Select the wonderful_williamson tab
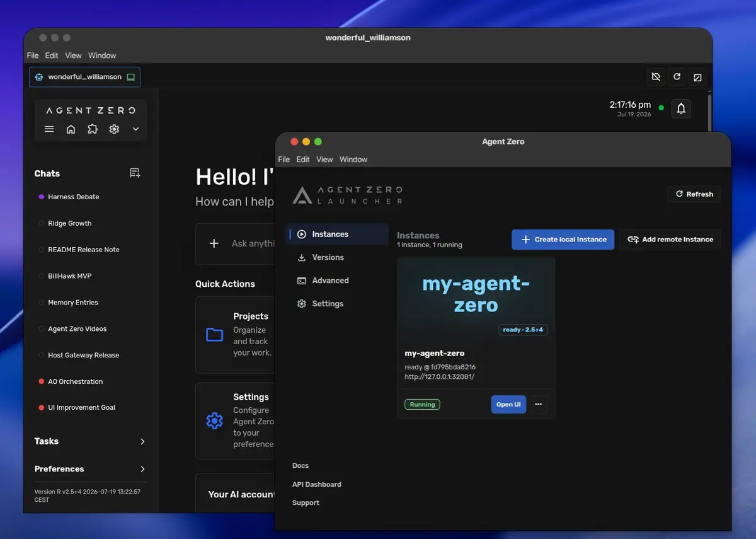 coord(84,77)
